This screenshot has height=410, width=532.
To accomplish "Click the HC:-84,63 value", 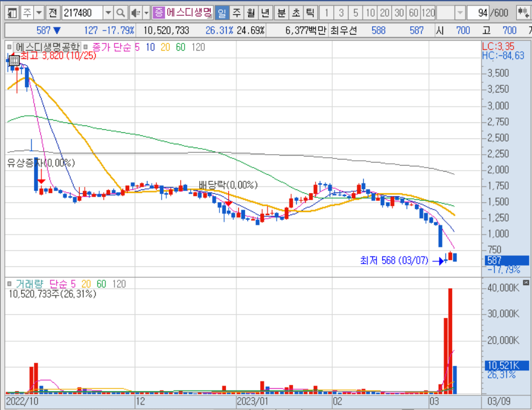I will 503,55.
